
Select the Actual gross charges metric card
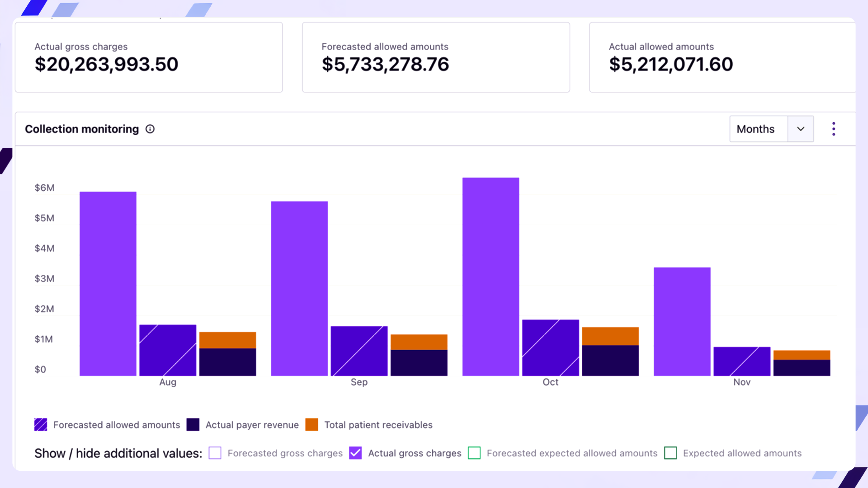(149, 57)
